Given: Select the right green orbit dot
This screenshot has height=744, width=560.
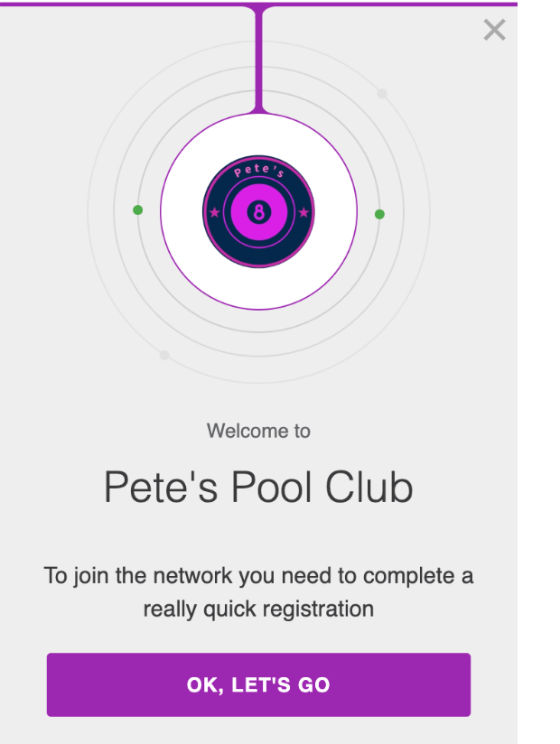Looking at the screenshot, I should (x=379, y=215).
